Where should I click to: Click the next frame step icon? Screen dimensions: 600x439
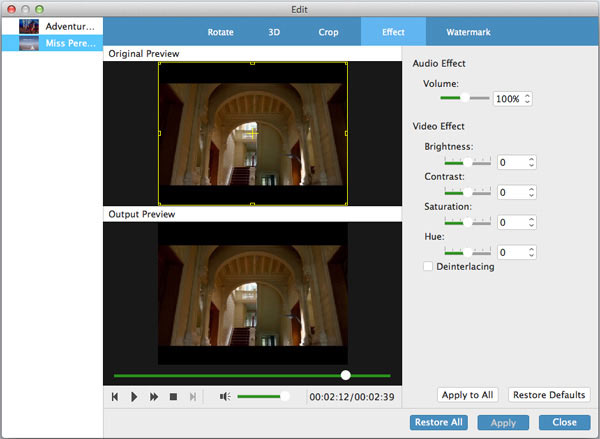pyautogui.click(x=193, y=397)
